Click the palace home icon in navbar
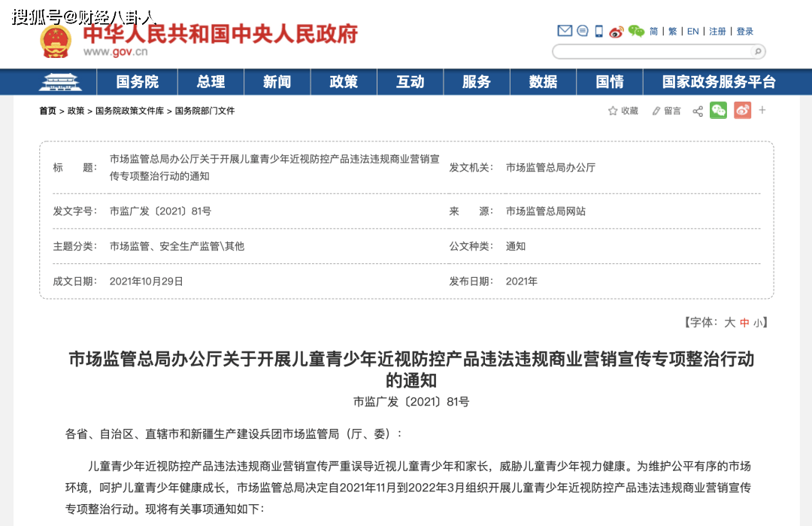812x526 pixels. pos(59,82)
